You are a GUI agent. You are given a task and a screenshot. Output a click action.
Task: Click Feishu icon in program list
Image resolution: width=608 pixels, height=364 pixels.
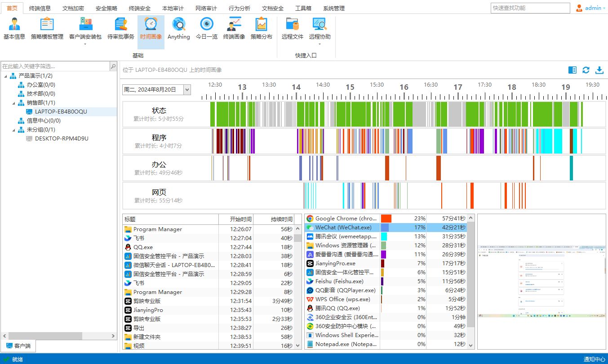[310, 281]
